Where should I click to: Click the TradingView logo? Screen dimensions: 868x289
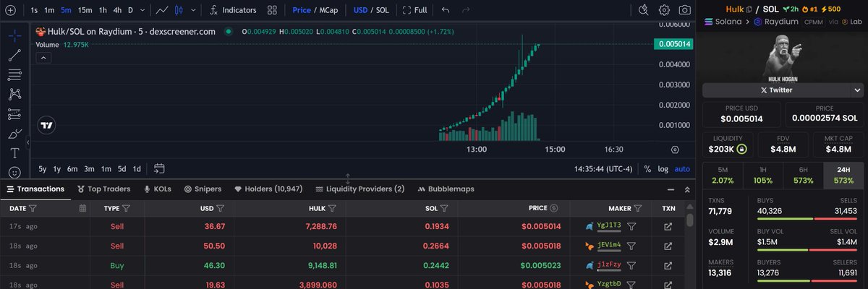tap(47, 125)
